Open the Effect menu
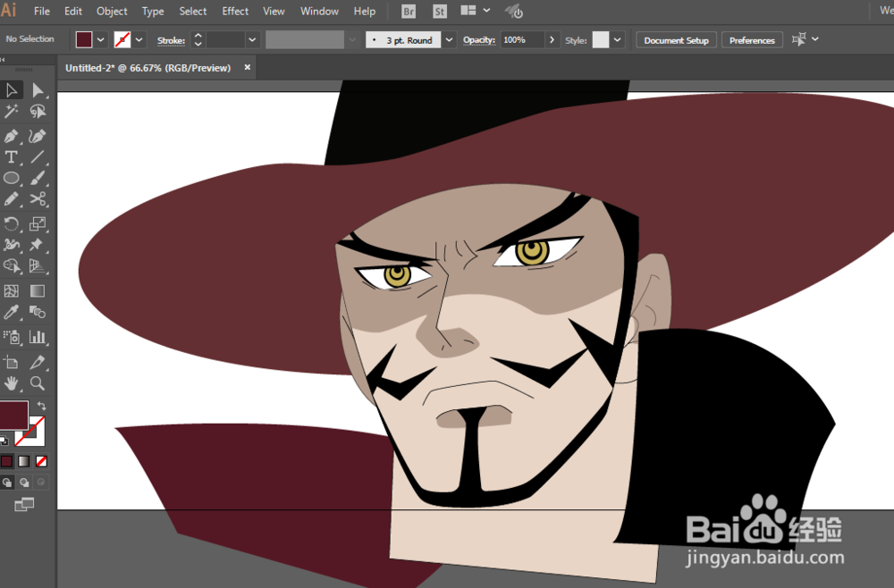Image resolution: width=894 pixels, height=588 pixels. coord(235,12)
